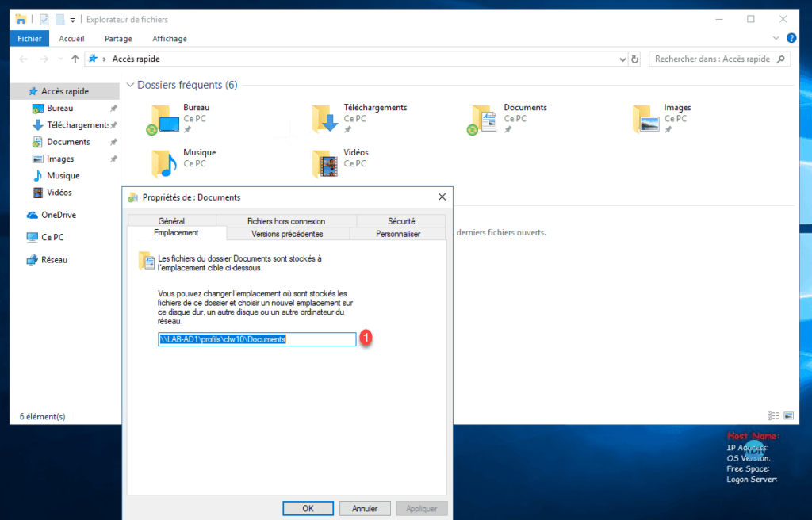The height and width of the screenshot is (520, 812).
Task: Click the magnifier search icon
Action: pyautogui.click(x=781, y=59)
